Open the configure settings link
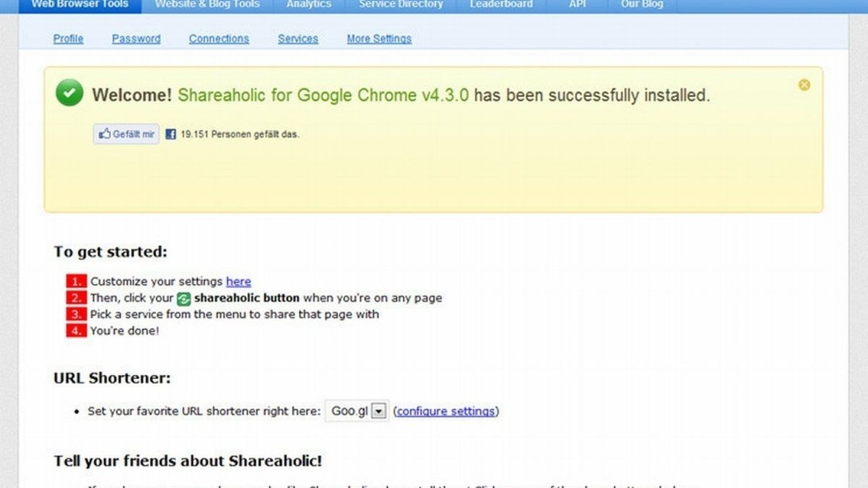The image size is (868, 488). [445, 411]
